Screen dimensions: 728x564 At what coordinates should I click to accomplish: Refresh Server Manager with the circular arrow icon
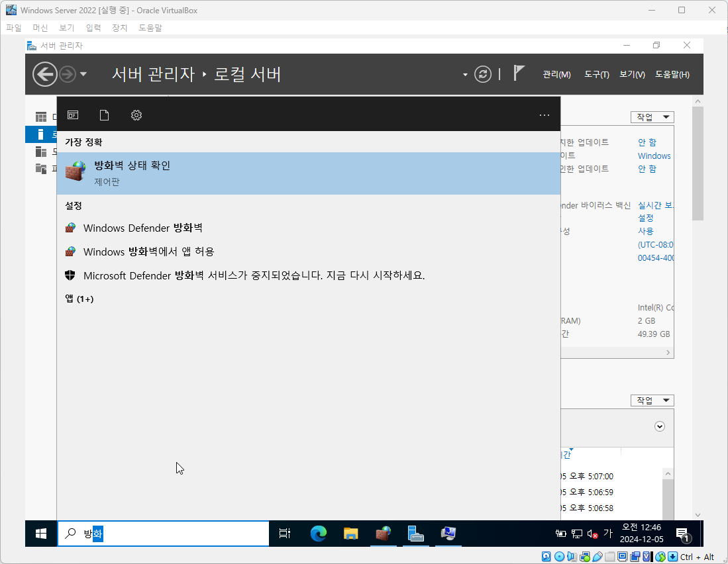[483, 73]
